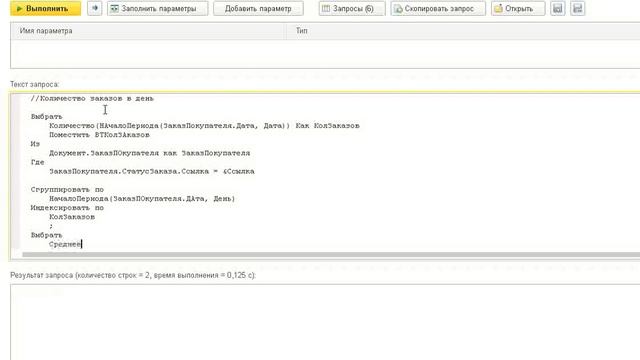640x360 pixels.
Task: Click the blue arrow icon button
Action: click(x=95, y=9)
